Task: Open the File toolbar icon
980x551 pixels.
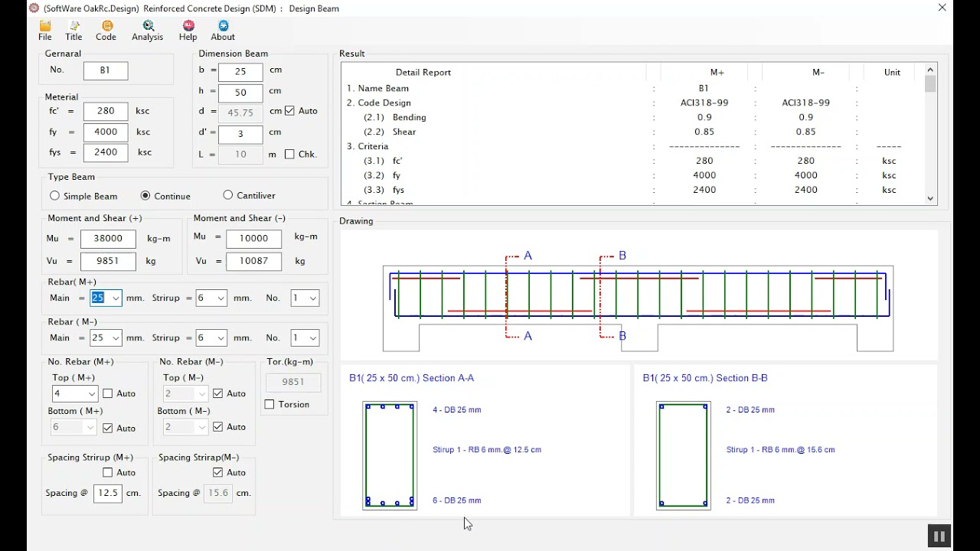Action: 45,31
